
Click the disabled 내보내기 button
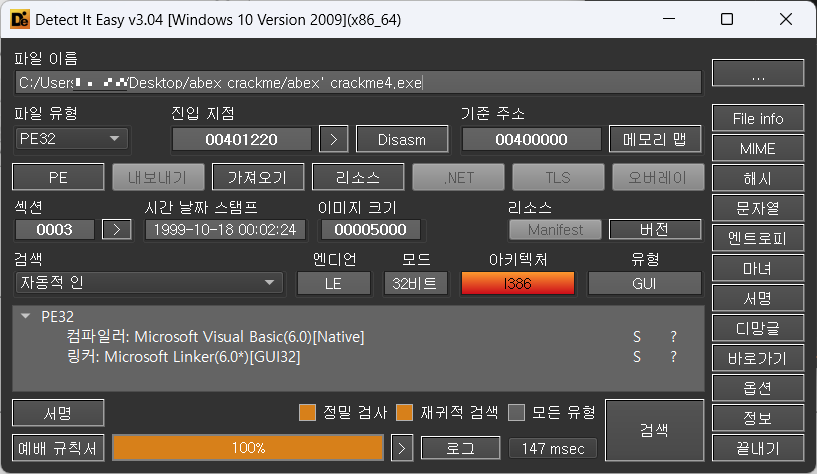[x=158, y=178]
